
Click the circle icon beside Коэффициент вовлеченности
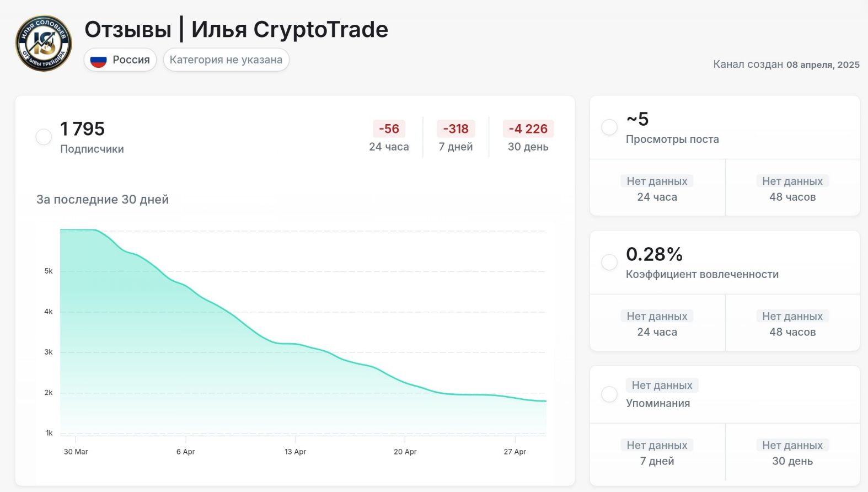tap(609, 262)
